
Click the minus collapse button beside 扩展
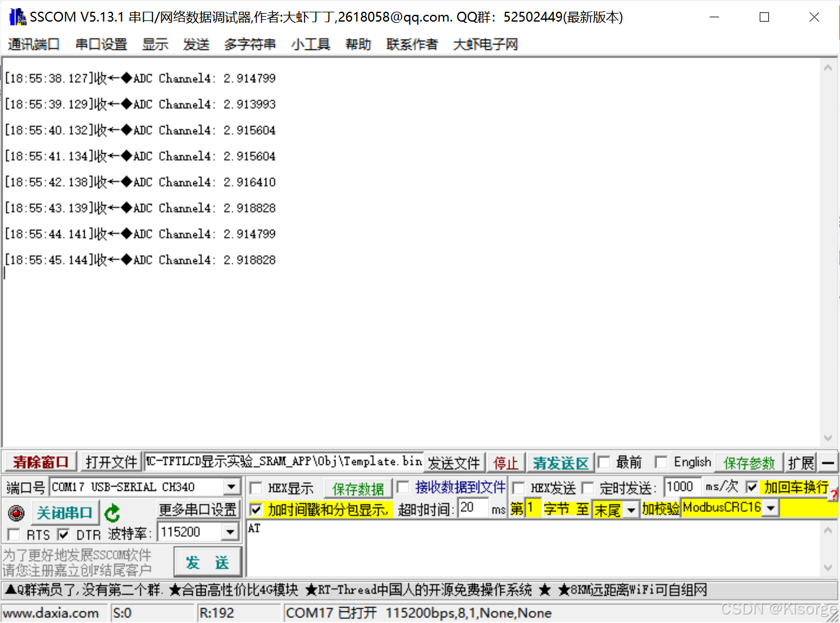(828, 462)
